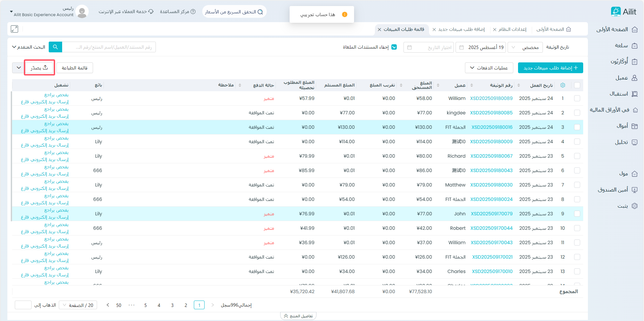Open table column settings gear icon

[x=563, y=85]
